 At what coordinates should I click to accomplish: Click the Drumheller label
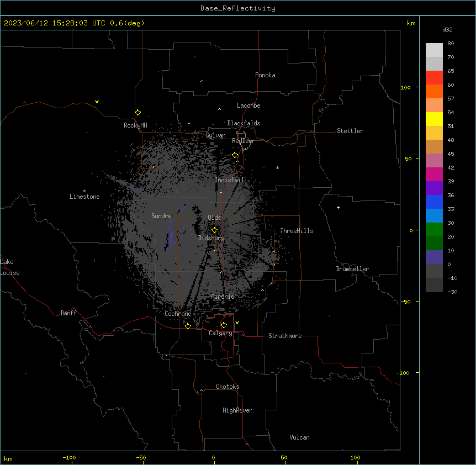[352, 269]
